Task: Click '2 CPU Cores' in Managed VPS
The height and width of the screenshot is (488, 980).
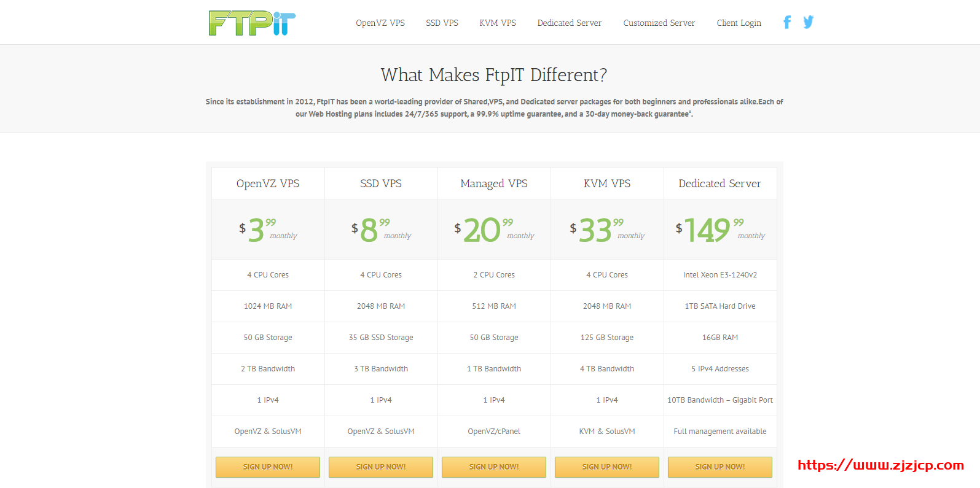Action: click(494, 275)
